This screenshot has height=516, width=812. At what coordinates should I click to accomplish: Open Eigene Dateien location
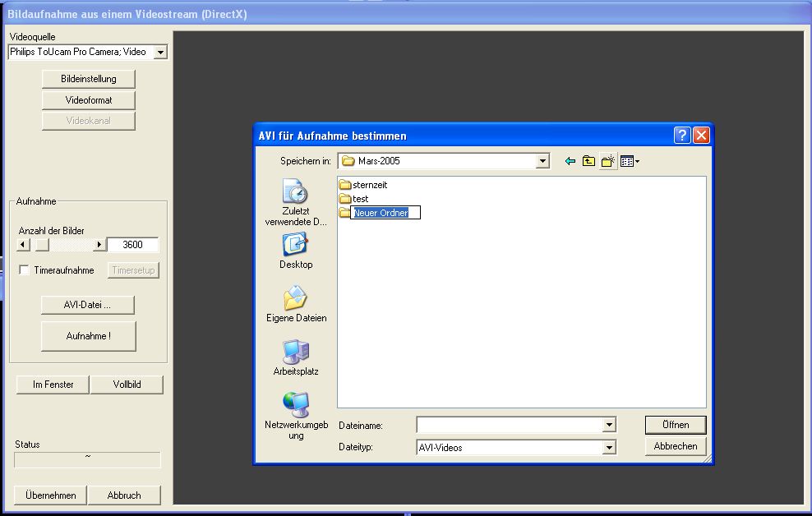[x=296, y=304]
